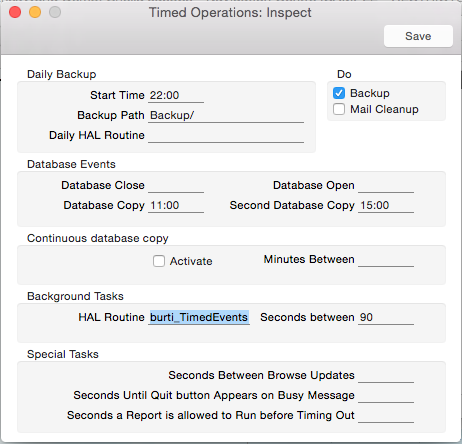Enable the Mail Cleanup checkbox

tap(339, 109)
